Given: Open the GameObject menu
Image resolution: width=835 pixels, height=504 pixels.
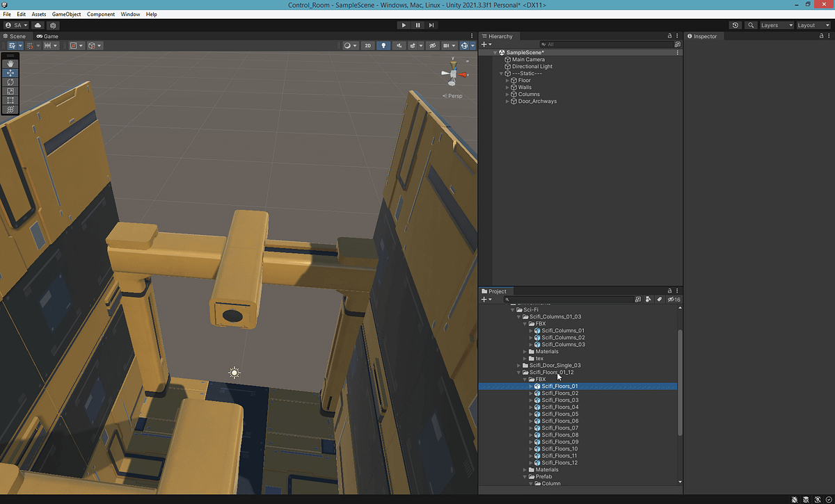Looking at the screenshot, I should (x=66, y=14).
